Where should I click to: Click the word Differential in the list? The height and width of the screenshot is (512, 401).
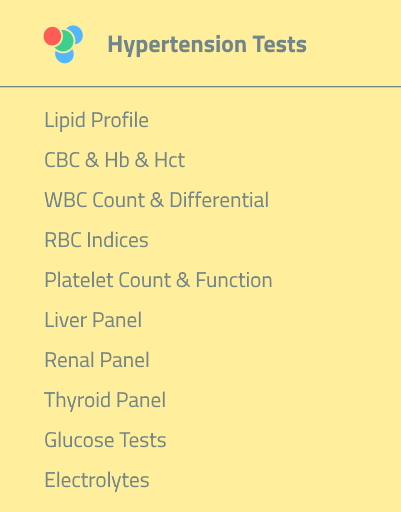point(219,200)
